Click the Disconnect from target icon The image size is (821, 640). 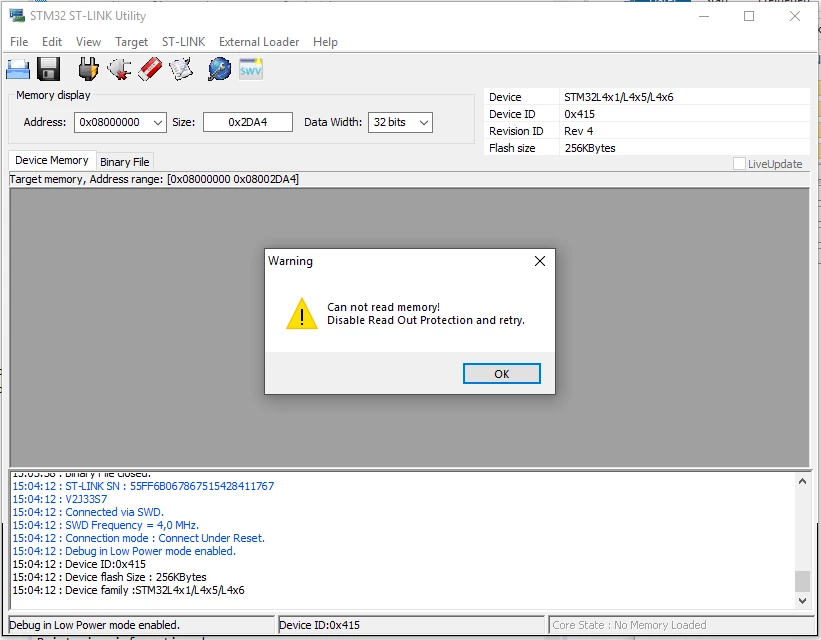119,69
